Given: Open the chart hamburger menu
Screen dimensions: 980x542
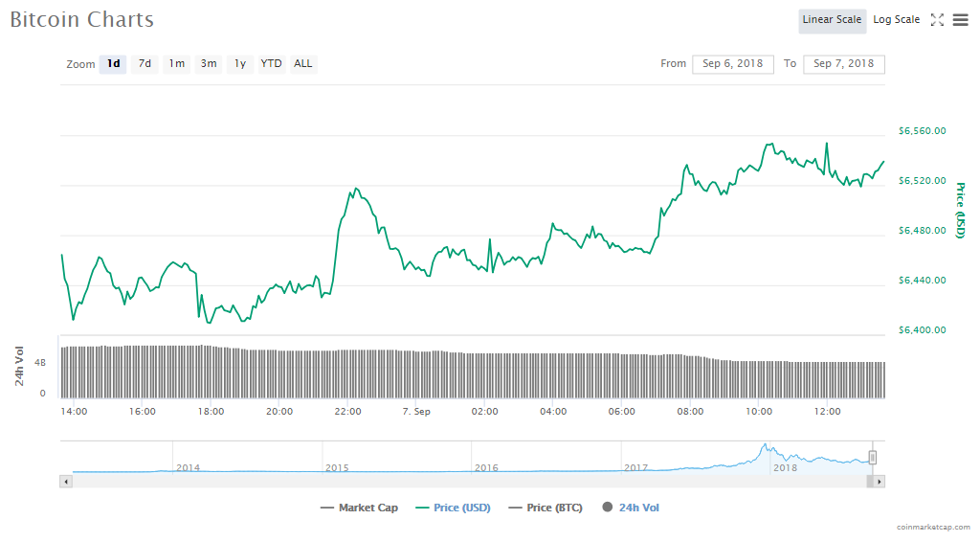Looking at the screenshot, I should (x=960, y=20).
